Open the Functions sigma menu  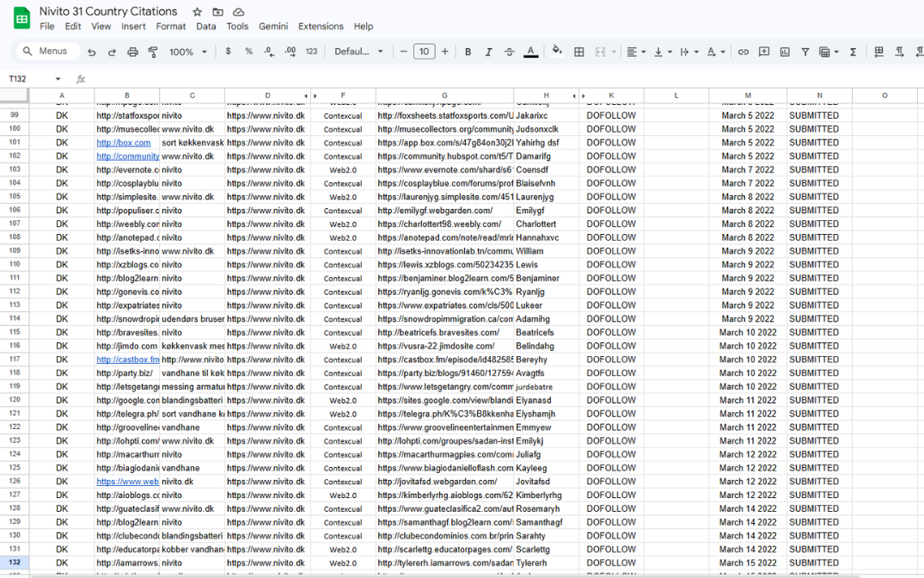(853, 52)
